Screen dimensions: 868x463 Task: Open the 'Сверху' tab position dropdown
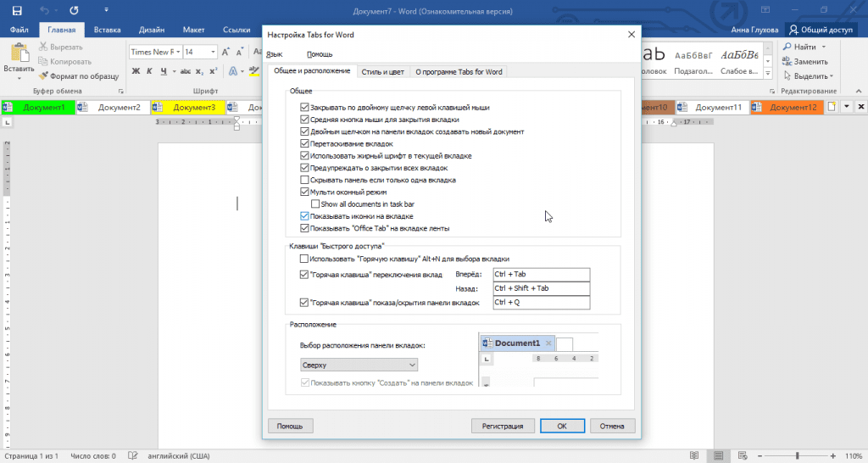(359, 365)
